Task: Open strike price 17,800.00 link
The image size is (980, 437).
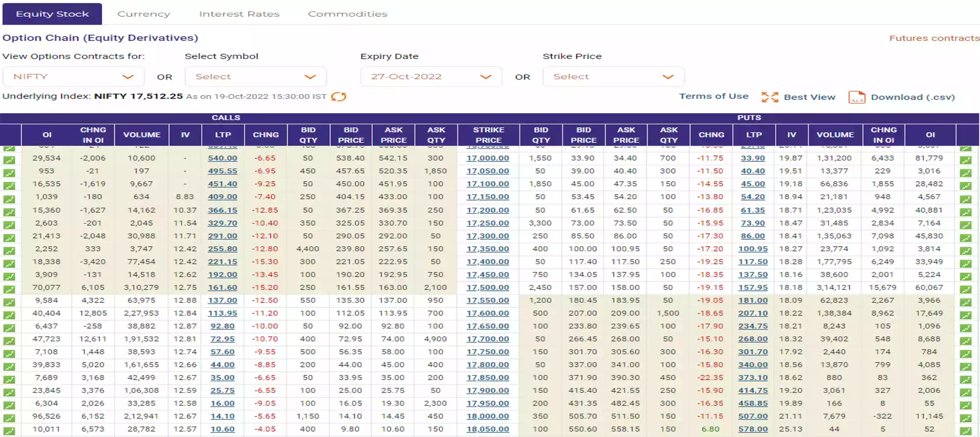Action: point(488,364)
